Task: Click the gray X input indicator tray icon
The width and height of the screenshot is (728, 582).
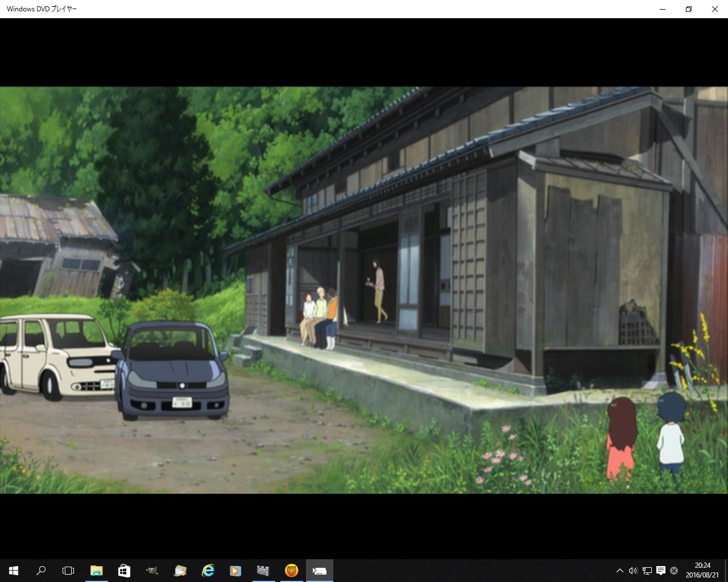Action: [674, 571]
